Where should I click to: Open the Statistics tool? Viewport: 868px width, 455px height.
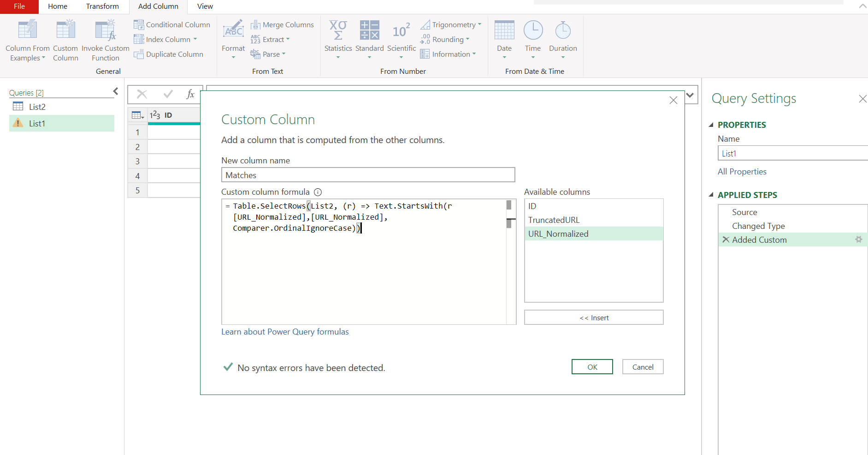[338, 40]
